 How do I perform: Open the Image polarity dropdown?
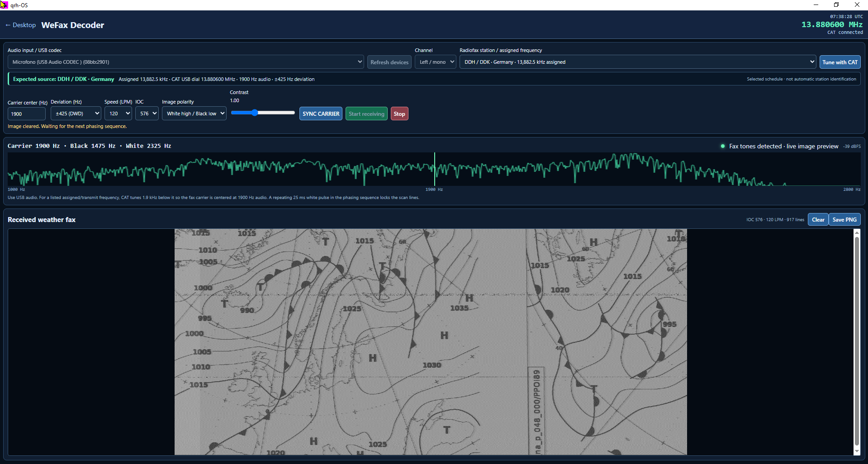coord(194,114)
